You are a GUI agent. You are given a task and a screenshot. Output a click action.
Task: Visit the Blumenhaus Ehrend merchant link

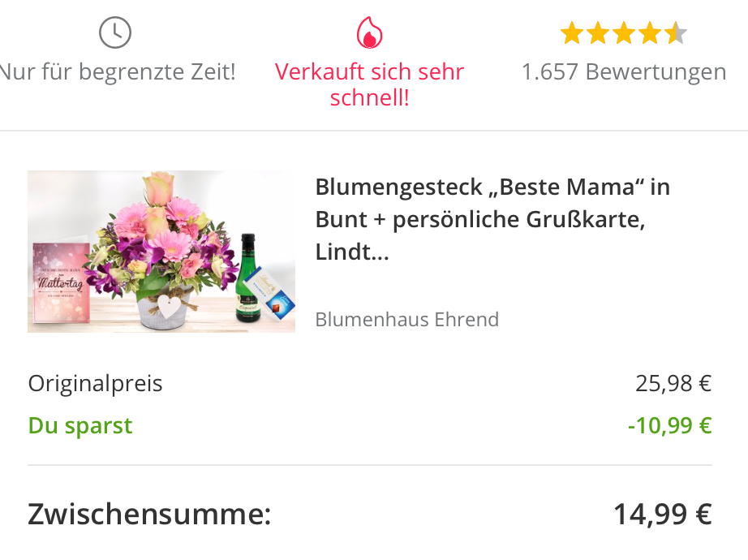click(406, 319)
